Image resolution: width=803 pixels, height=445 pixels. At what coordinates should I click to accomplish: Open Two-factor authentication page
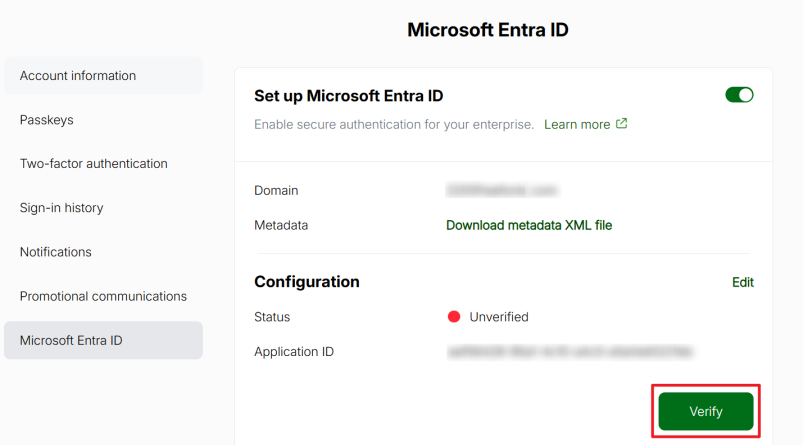tap(94, 164)
